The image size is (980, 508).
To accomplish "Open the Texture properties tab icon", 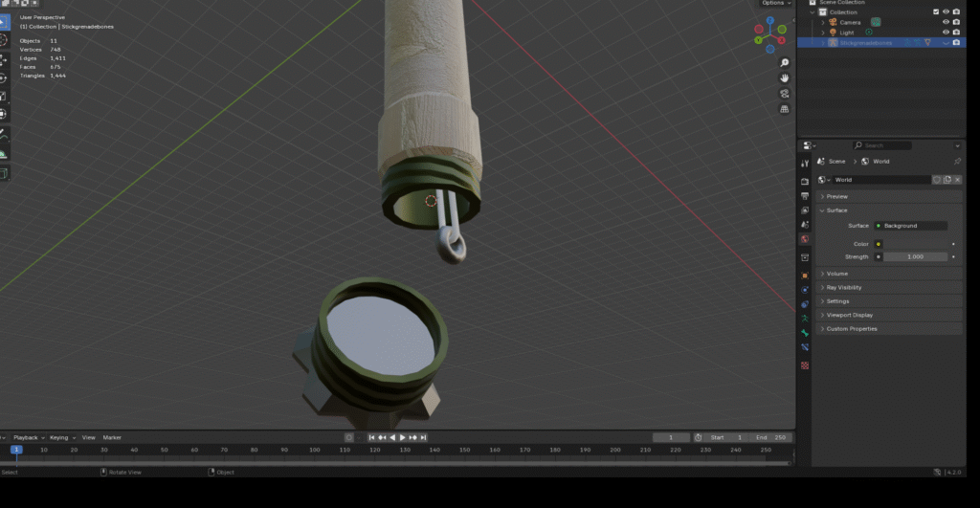I will [x=805, y=364].
